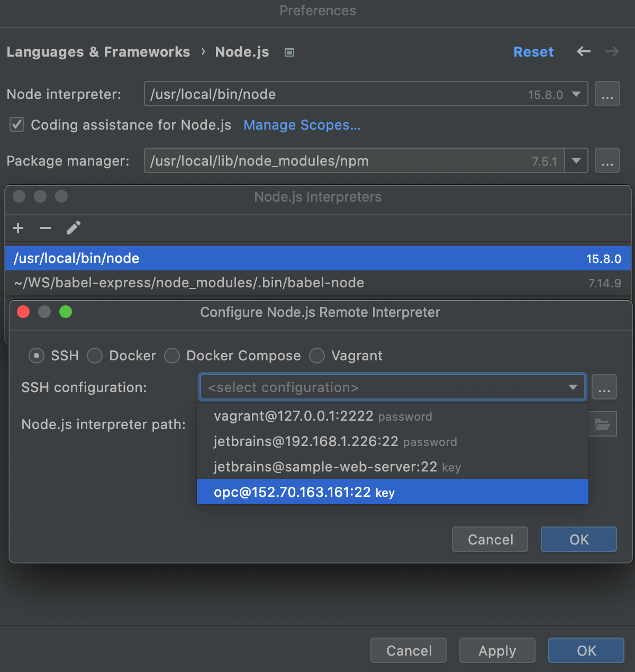Image resolution: width=635 pixels, height=672 pixels.
Task: Open SSH configuration settings via ellipsis button
Action: coord(604,387)
